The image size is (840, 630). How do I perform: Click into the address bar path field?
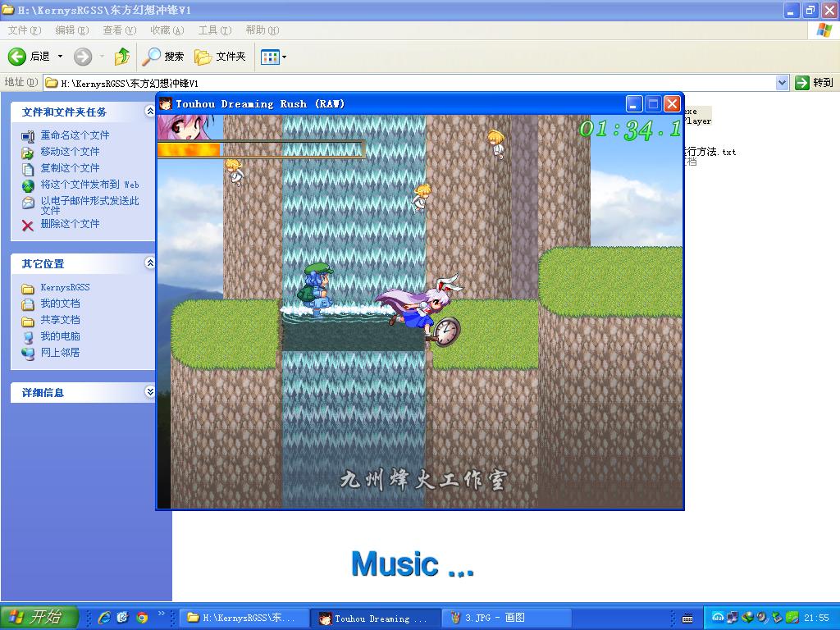[410, 83]
